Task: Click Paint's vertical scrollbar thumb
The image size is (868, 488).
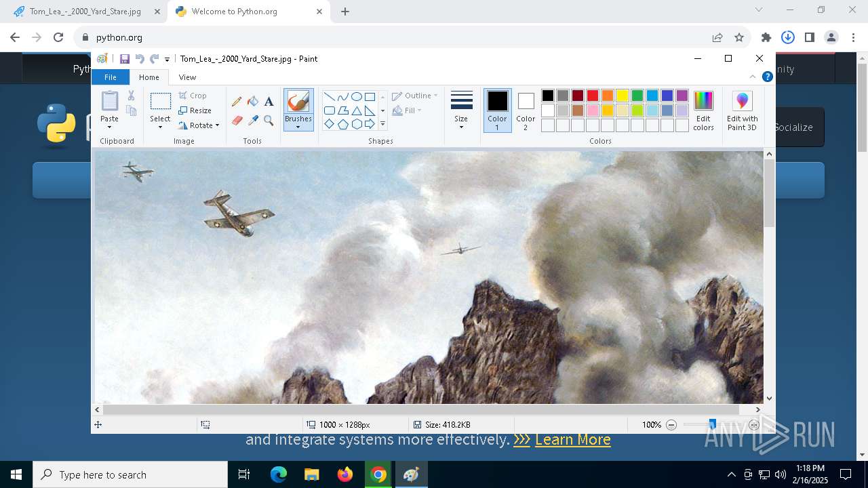Action: pyautogui.click(x=769, y=193)
